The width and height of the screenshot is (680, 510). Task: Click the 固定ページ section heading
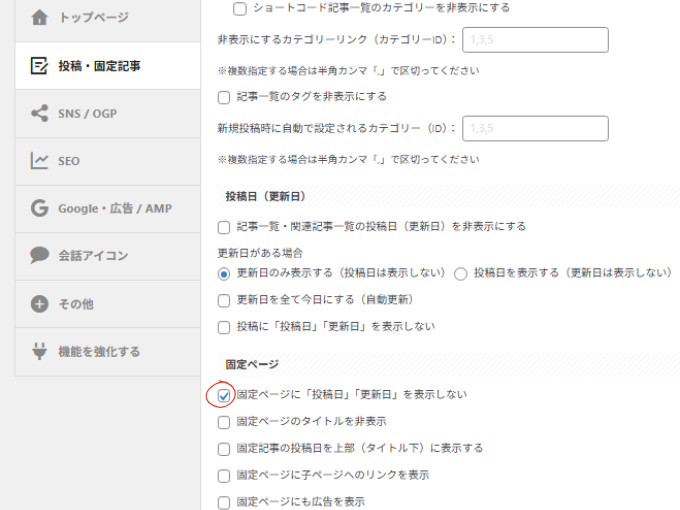[x=252, y=364]
